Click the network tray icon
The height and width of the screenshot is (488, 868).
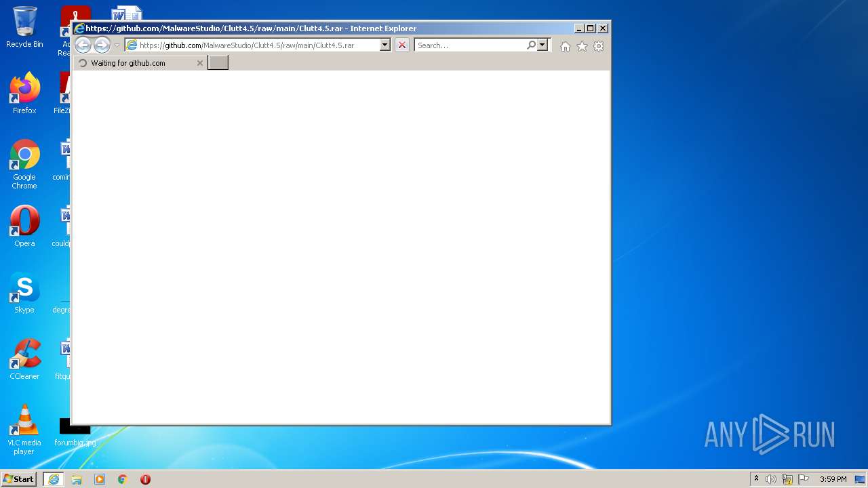787,479
